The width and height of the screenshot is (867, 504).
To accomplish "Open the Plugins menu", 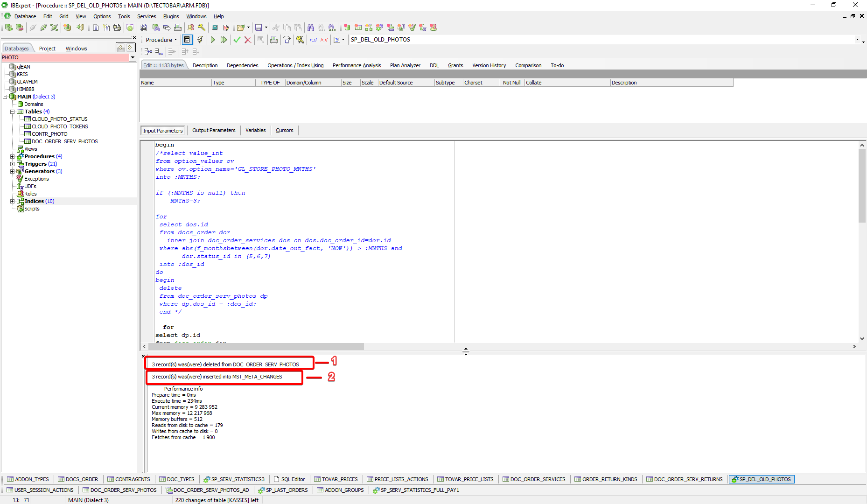I will tap(171, 16).
